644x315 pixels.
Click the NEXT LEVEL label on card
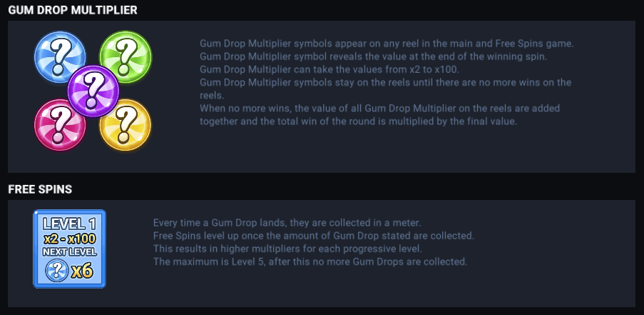69,252
